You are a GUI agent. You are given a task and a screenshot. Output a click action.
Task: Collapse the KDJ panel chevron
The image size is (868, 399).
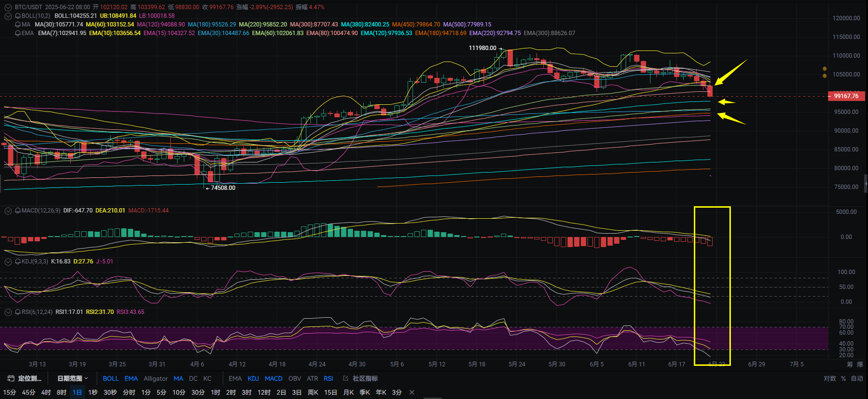point(8,262)
